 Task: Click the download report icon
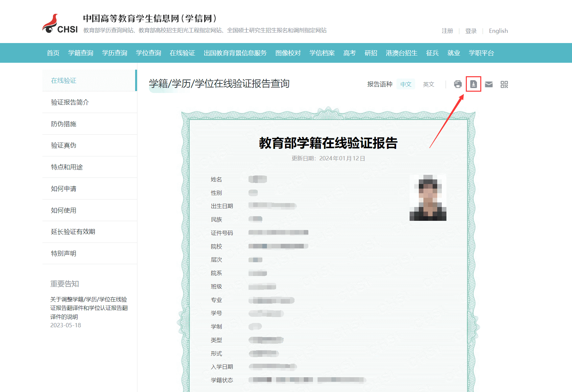coord(473,84)
